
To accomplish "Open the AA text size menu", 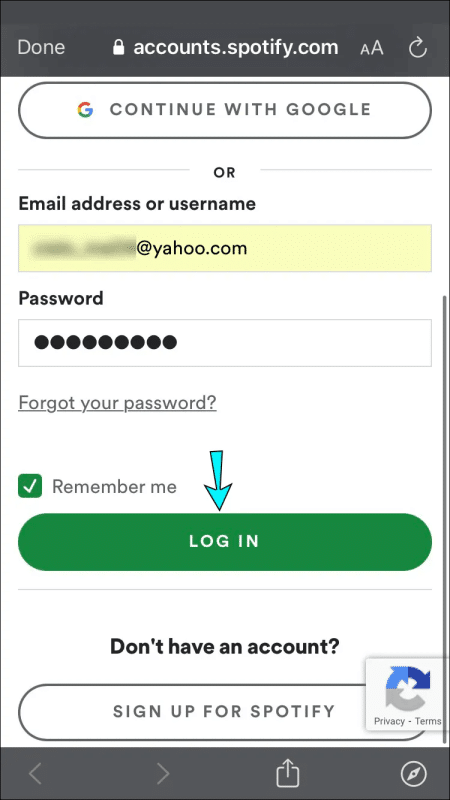I will point(371,48).
